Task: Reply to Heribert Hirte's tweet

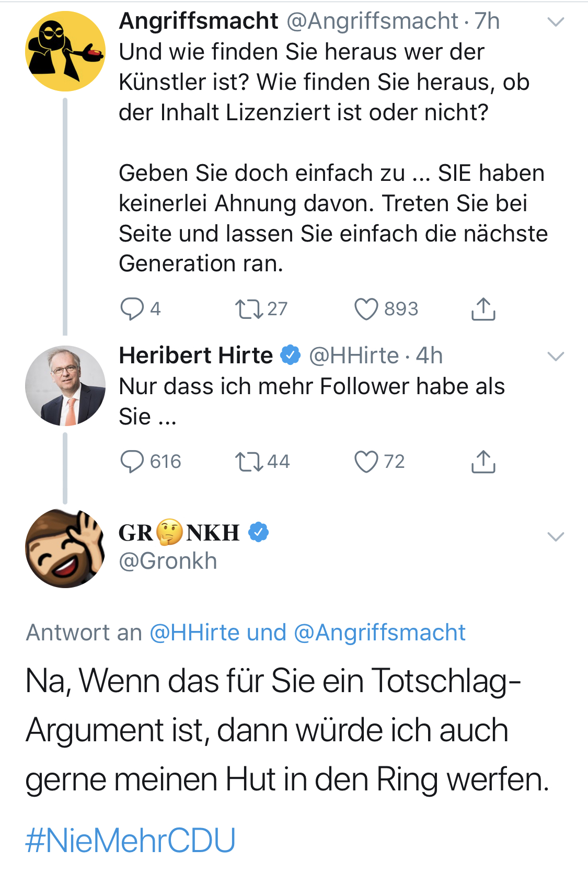Action: 132,462
